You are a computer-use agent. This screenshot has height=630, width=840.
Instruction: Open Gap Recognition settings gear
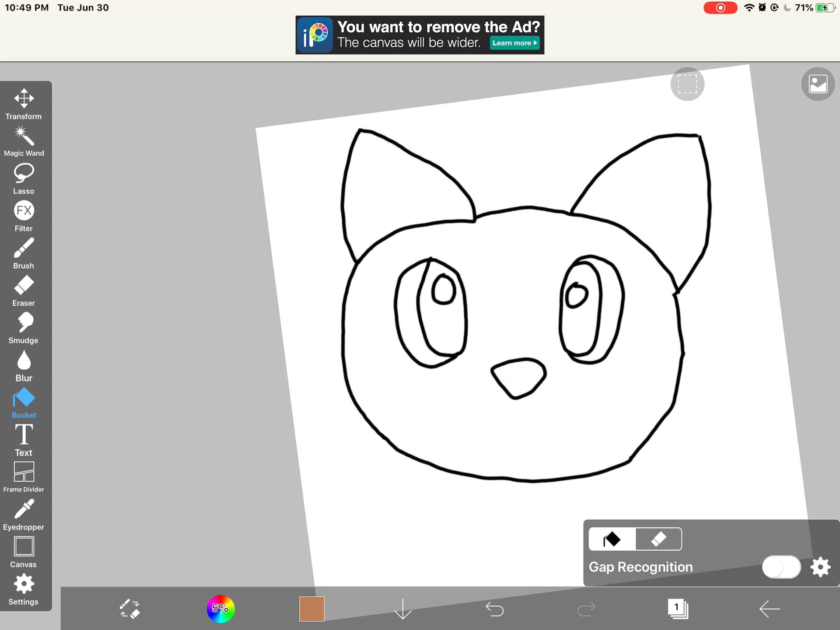(820, 567)
